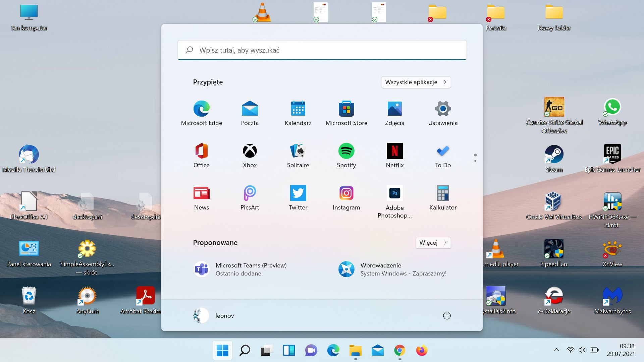Open Task View on taskbar
This screenshot has height=362, width=644.
pyautogui.click(x=267, y=351)
